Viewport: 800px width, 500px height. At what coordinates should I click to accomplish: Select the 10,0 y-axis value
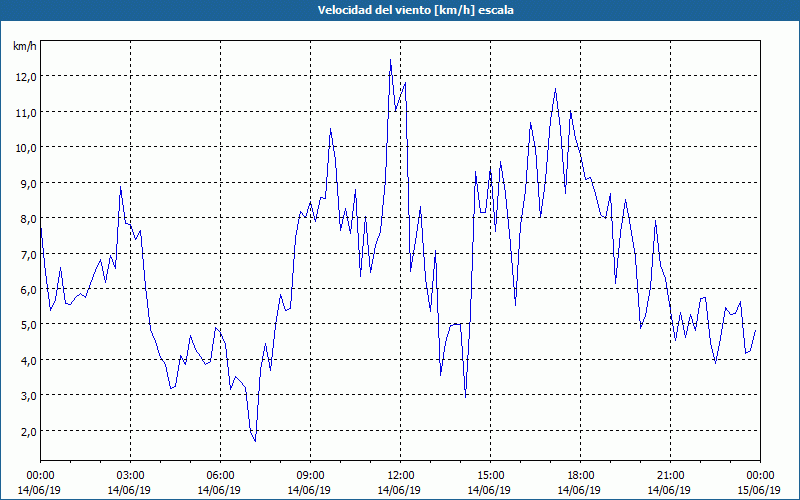[26, 148]
